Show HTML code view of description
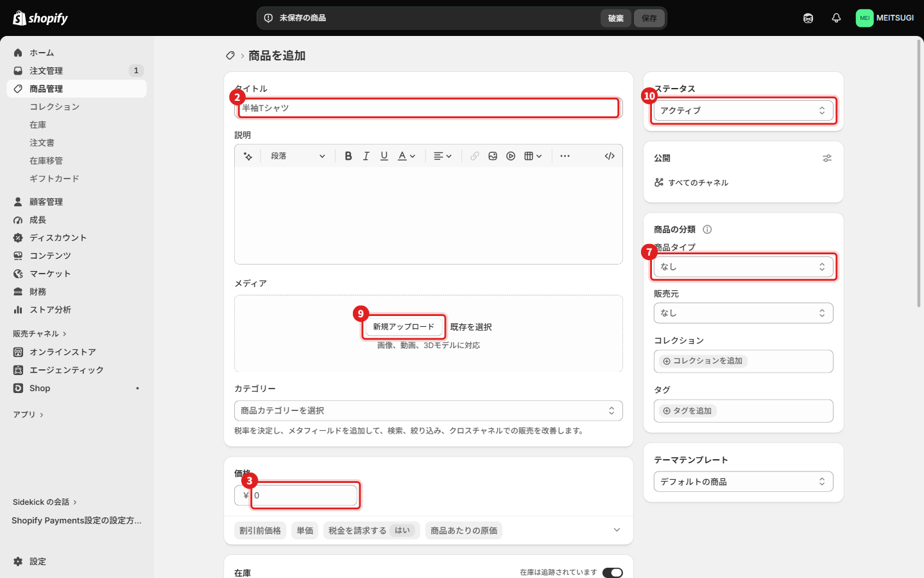Viewport: 924px width, 578px height. tap(610, 156)
